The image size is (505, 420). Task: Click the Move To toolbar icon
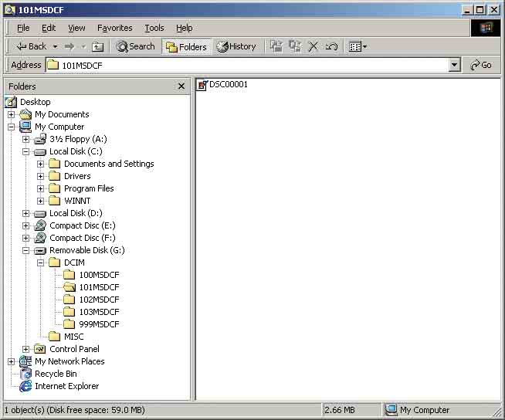coord(276,46)
